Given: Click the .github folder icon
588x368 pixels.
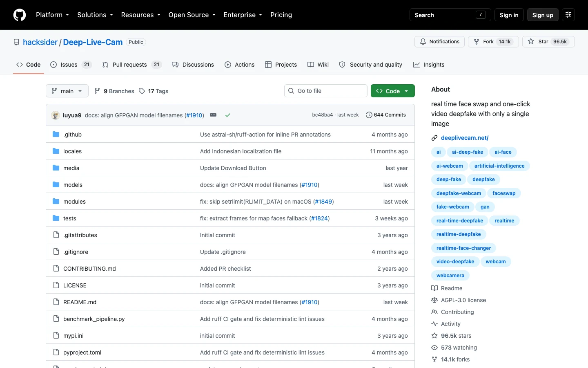Looking at the screenshot, I should pos(56,135).
